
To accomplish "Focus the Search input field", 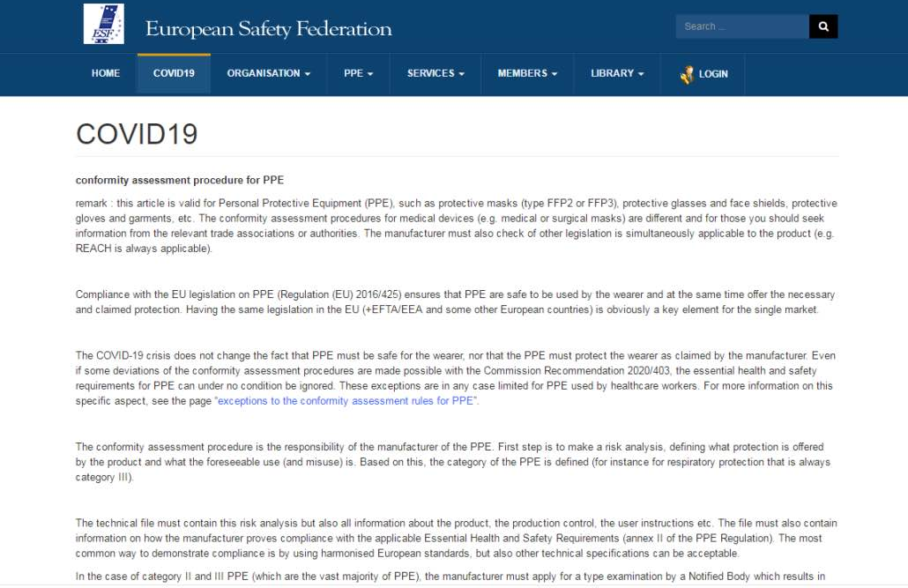I will pyautogui.click(x=741, y=26).
